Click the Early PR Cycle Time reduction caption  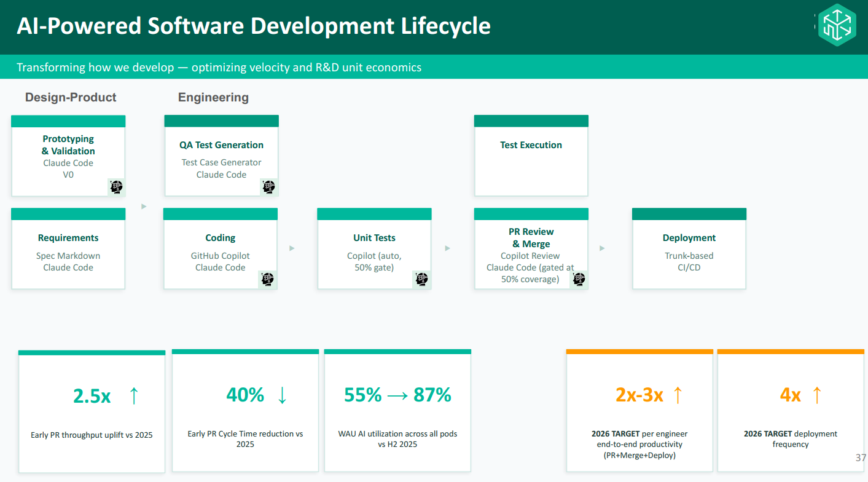pos(245,439)
